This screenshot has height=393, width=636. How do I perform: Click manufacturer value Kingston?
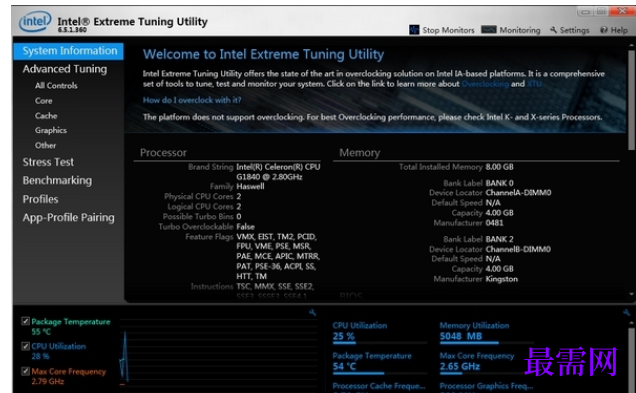[502, 279]
